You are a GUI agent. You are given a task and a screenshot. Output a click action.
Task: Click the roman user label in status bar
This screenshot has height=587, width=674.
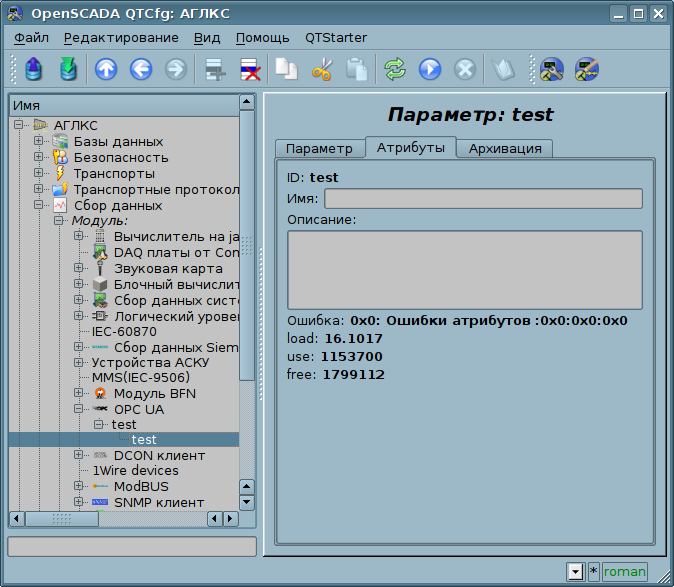(624, 572)
